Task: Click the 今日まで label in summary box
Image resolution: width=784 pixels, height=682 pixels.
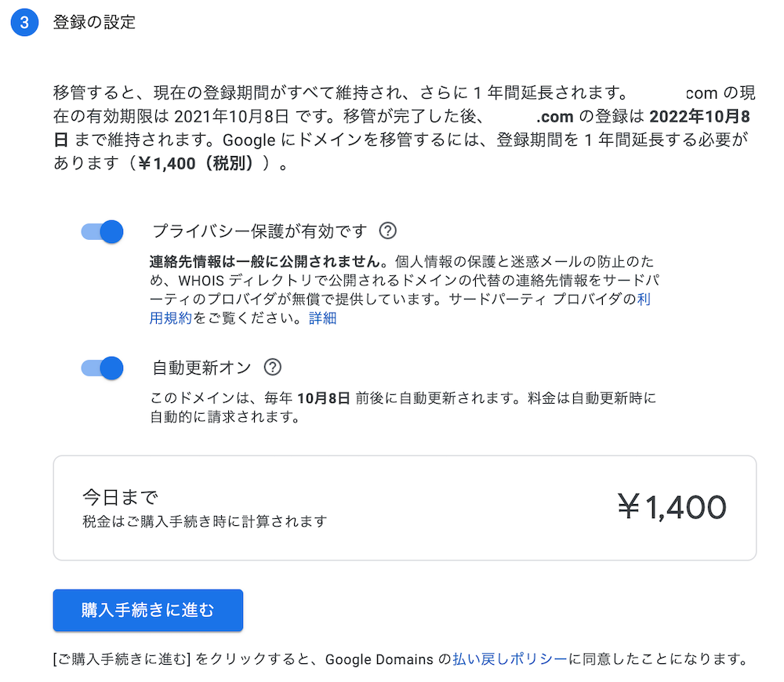Action: pos(121,497)
